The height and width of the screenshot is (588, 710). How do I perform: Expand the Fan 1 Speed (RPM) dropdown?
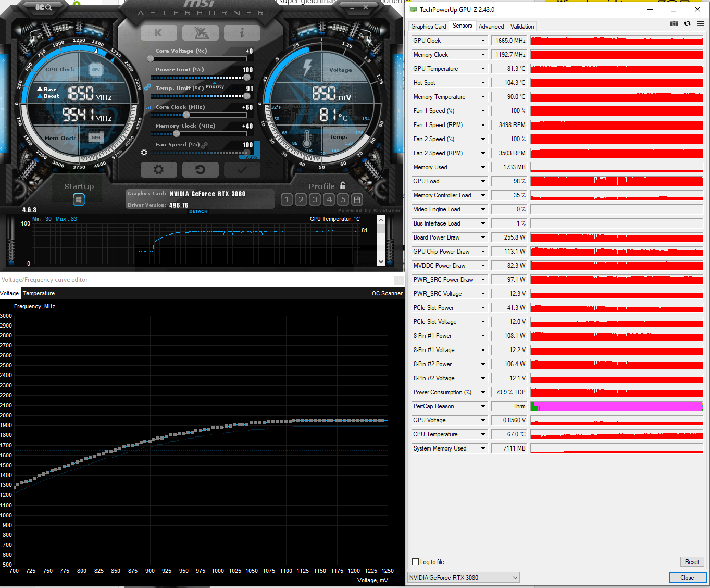coord(483,125)
